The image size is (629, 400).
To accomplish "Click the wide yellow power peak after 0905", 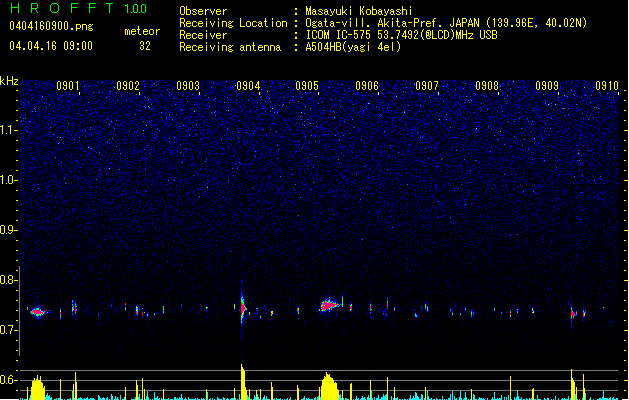I will [330, 386].
